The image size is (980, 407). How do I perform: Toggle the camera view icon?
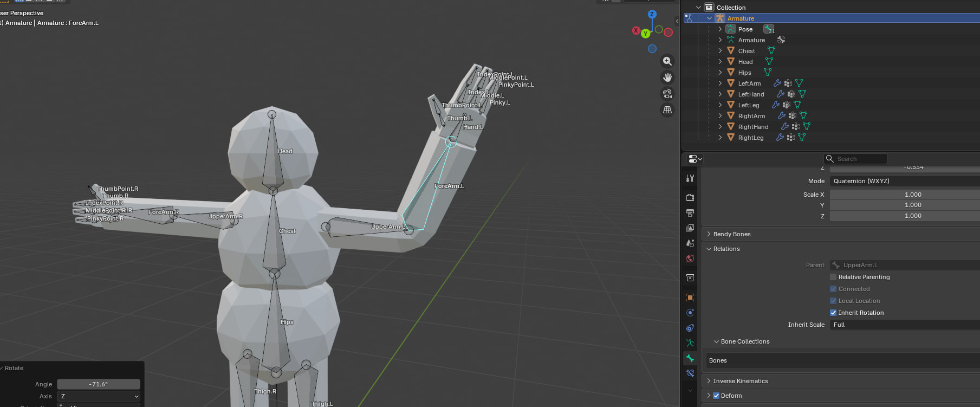667,94
